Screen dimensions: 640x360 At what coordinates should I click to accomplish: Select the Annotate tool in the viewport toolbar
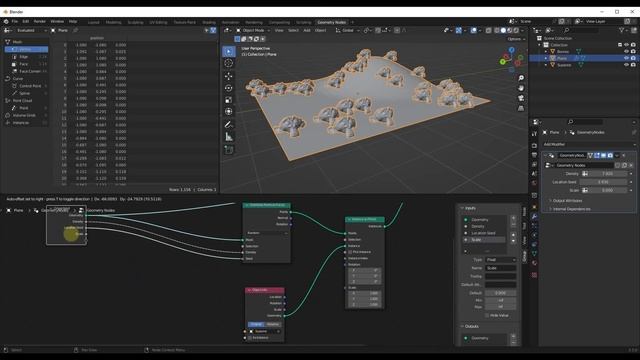pos(229,124)
